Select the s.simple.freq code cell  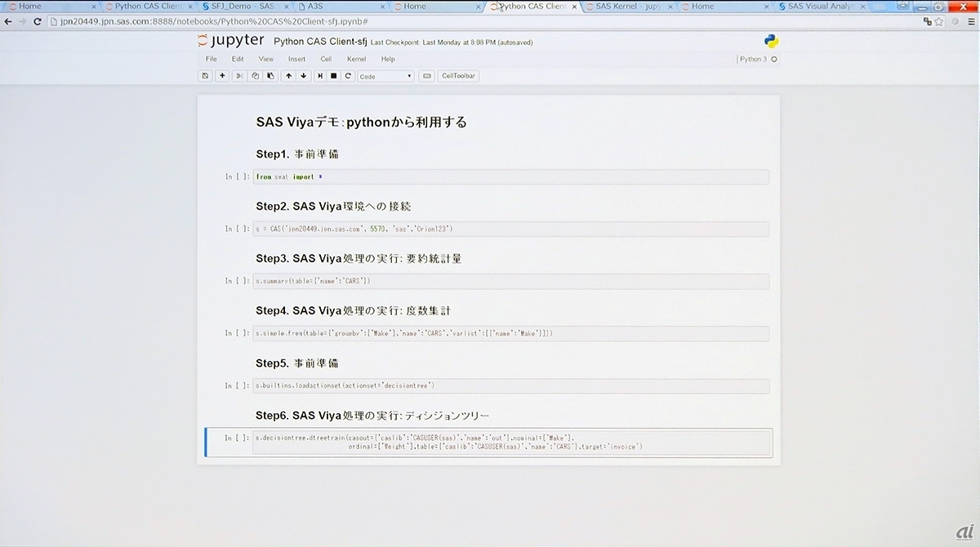click(510, 333)
